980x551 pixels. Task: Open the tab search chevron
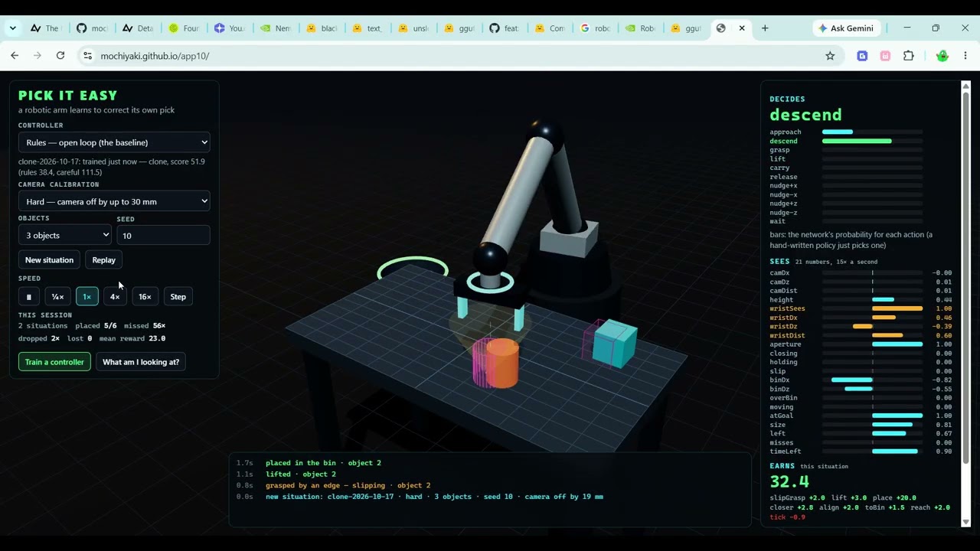point(13,28)
